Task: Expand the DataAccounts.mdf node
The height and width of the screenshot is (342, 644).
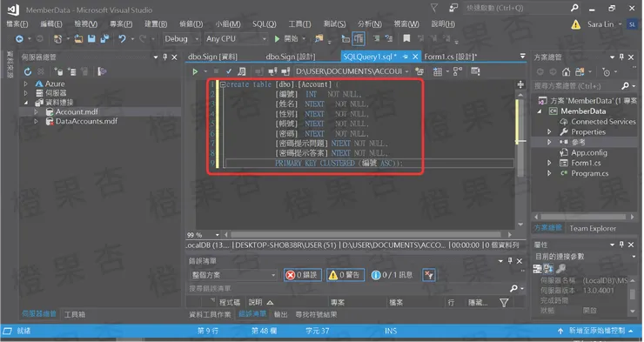Action: point(36,121)
